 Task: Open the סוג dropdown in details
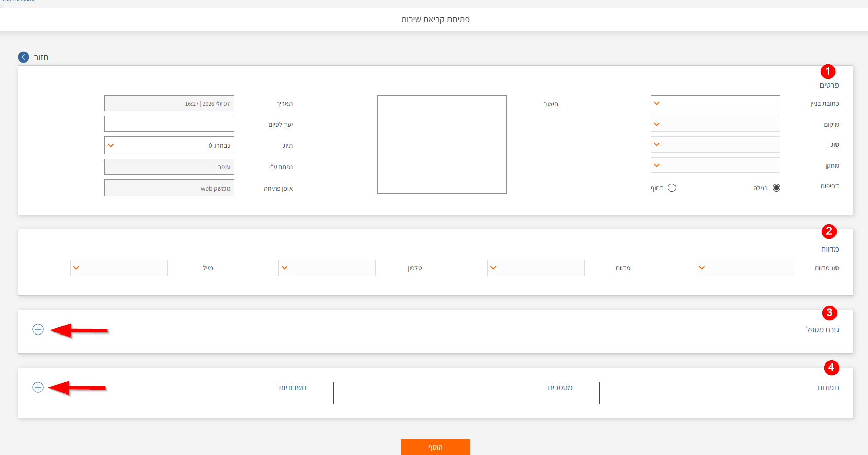click(715, 144)
